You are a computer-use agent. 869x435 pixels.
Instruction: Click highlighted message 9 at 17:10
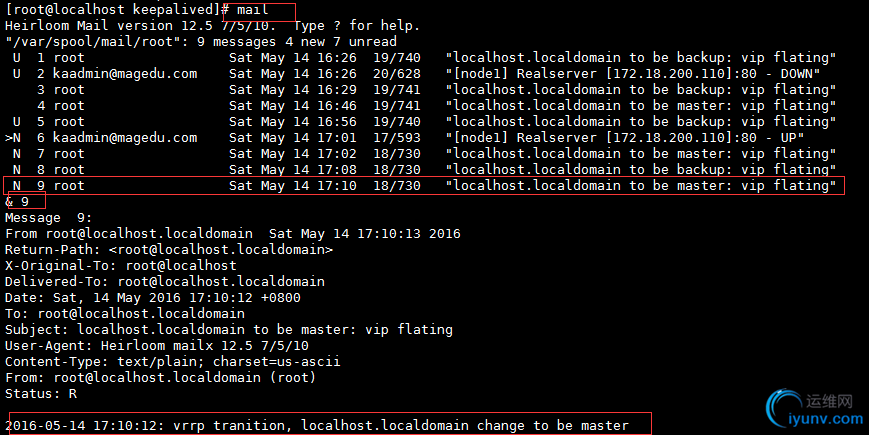[424, 186]
